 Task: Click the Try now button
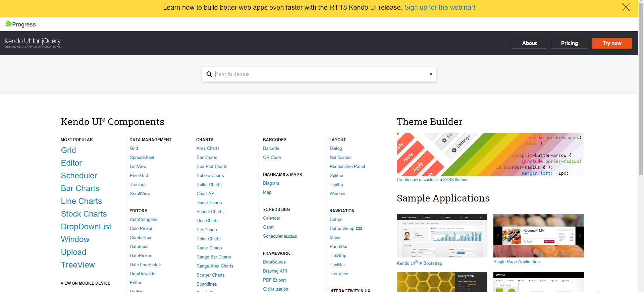coord(612,43)
